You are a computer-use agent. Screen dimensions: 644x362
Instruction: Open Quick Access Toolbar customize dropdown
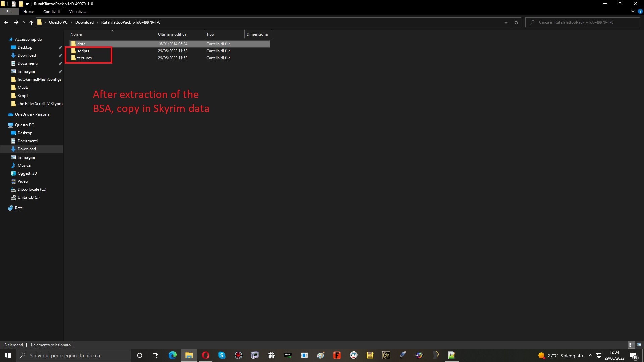tap(27, 4)
